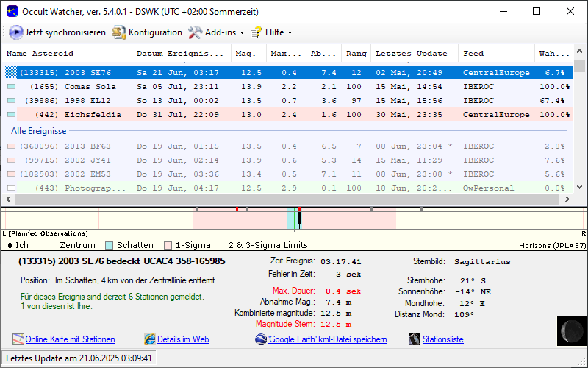Toggle the marker box of Eichsfeldia row
Screen dimensions: 588x368
(x=11, y=115)
